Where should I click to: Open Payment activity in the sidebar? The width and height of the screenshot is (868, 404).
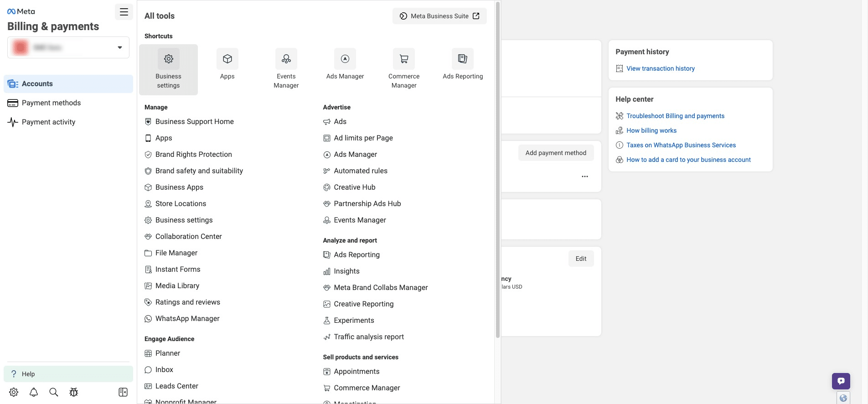(68, 122)
